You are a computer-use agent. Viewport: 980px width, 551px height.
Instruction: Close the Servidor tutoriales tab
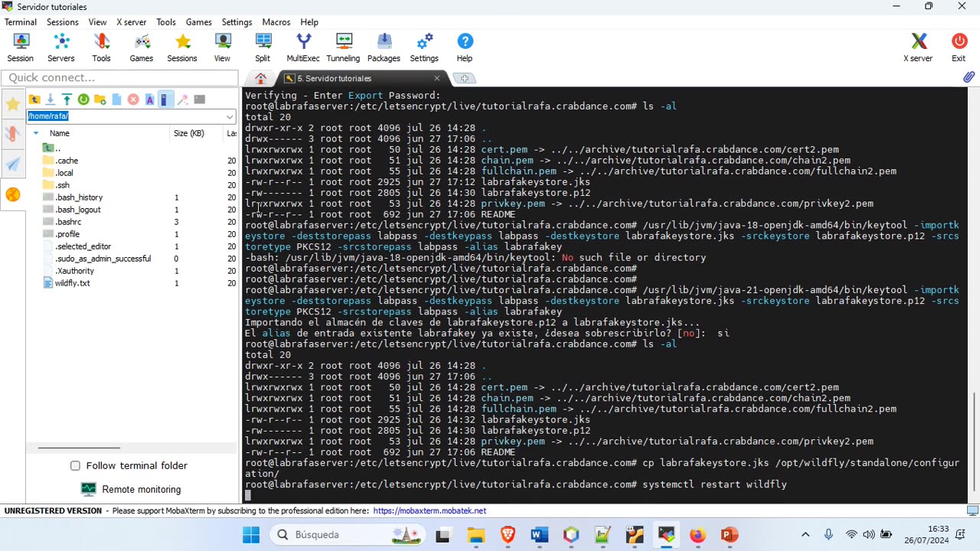click(437, 78)
